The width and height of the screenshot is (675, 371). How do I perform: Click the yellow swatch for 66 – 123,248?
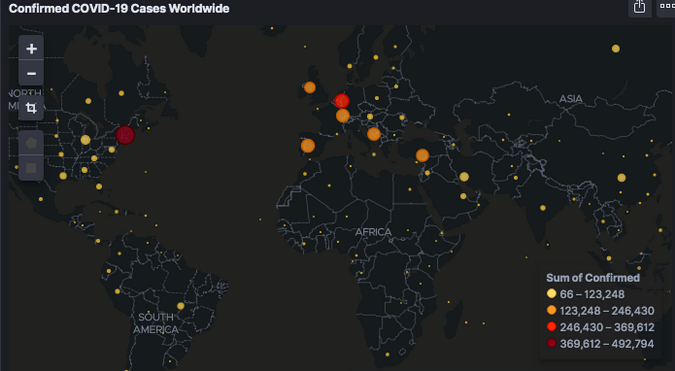(x=551, y=294)
